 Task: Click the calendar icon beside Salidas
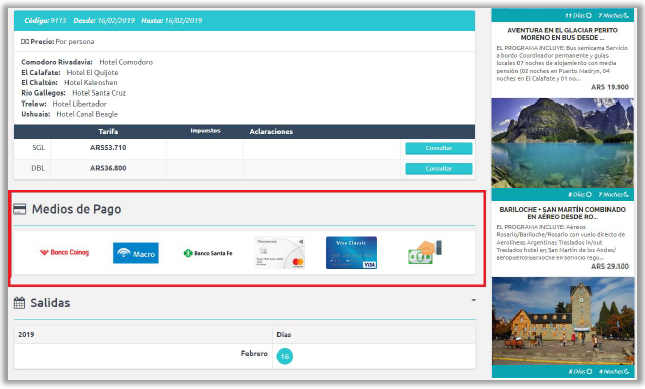tap(19, 303)
